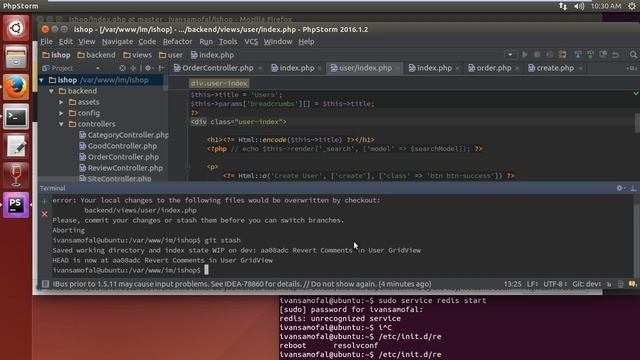The image size is (640, 360).
Task: Open the Refactor menu
Action: tap(177, 42)
